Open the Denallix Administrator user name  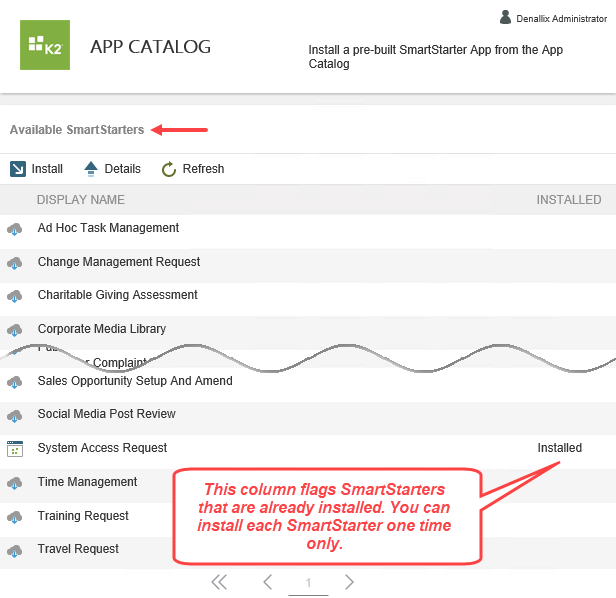(563, 18)
